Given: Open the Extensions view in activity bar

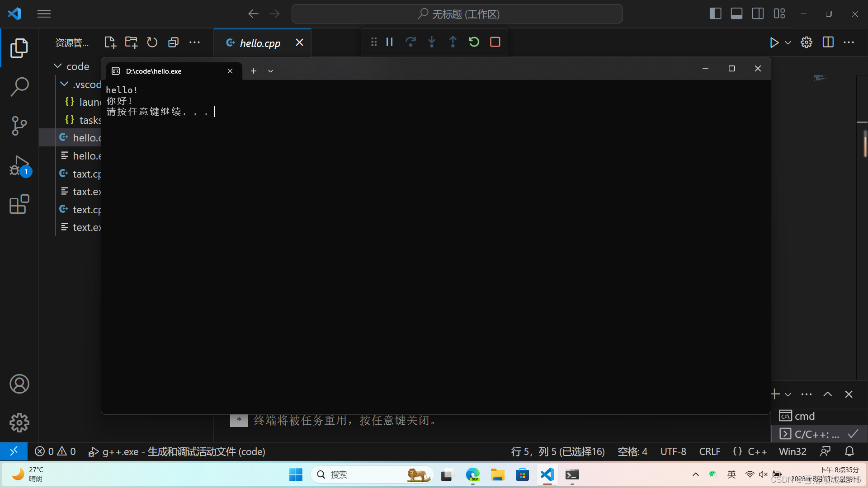Looking at the screenshot, I should point(19,204).
